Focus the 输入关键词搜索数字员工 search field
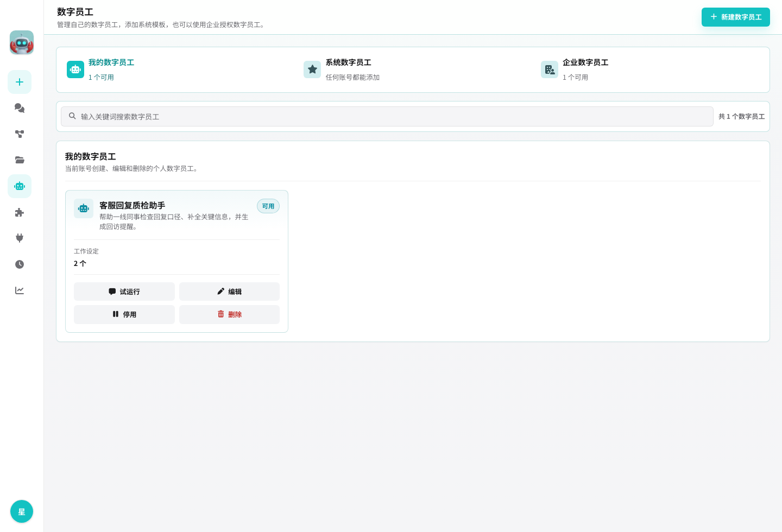The height and width of the screenshot is (532, 782). coord(387,116)
